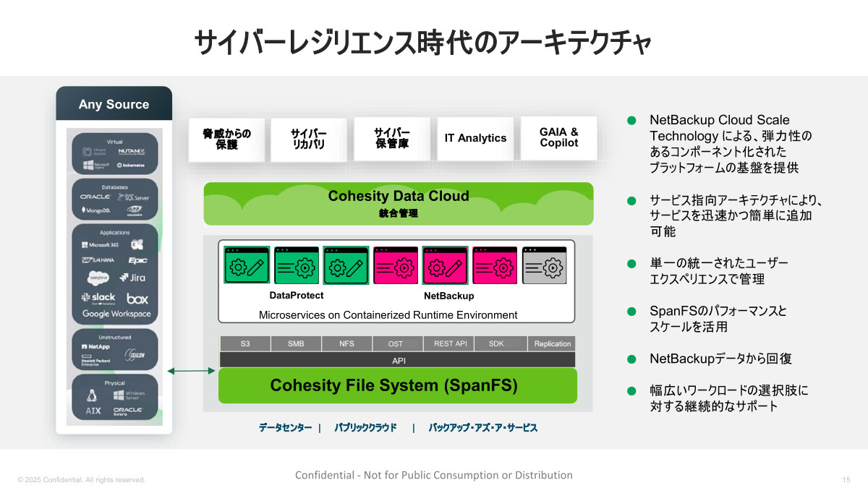The height and width of the screenshot is (488, 868).
Task: Click the Salesforce cloud logo
Action: click(98, 278)
